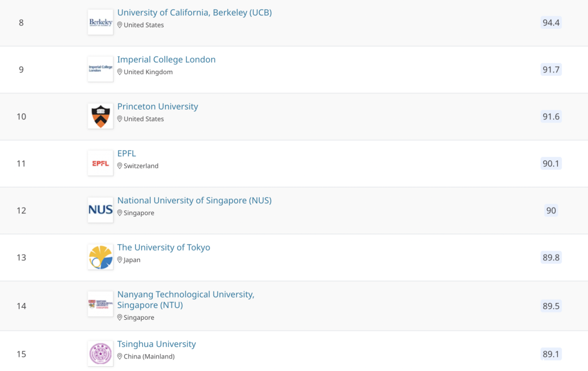
Task: Open the Princeton University page link
Action: pyautogui.click(x=157, y=106)
